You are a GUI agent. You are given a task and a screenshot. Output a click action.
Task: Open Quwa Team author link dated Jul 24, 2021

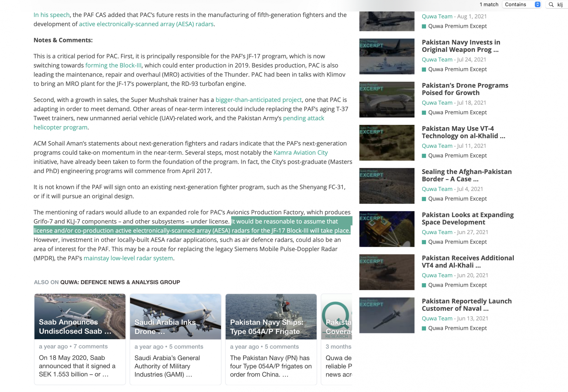[x=437, y=60]
